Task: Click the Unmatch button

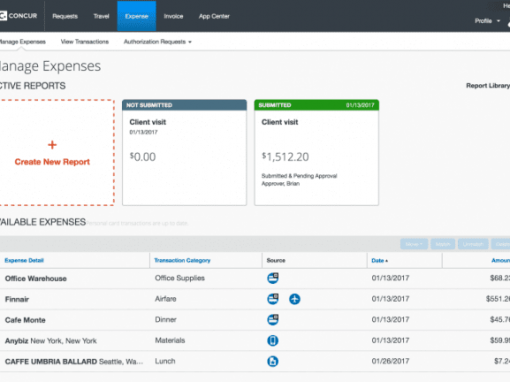Action: [473, 244]
